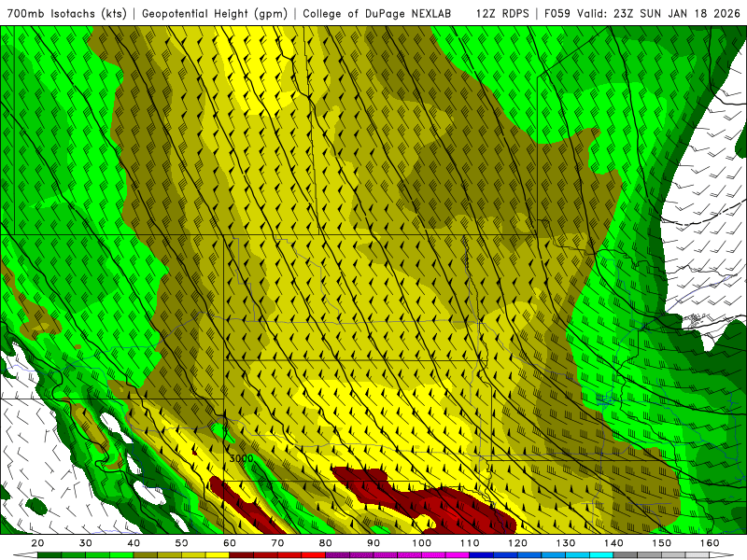Click the '120' label on the color scale

[x=518, y=543]
